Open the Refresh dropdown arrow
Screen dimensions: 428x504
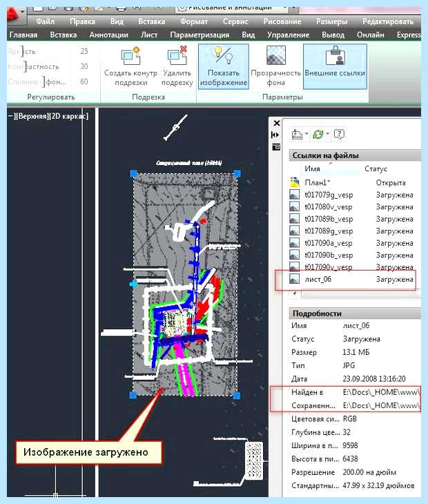(327, 134)
